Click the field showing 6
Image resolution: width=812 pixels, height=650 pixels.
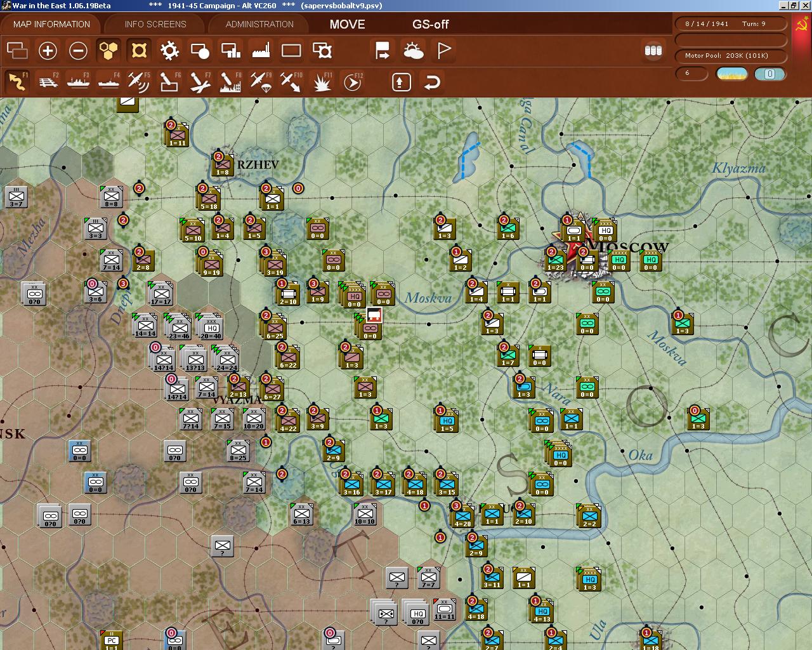click(x=691, y=73)
